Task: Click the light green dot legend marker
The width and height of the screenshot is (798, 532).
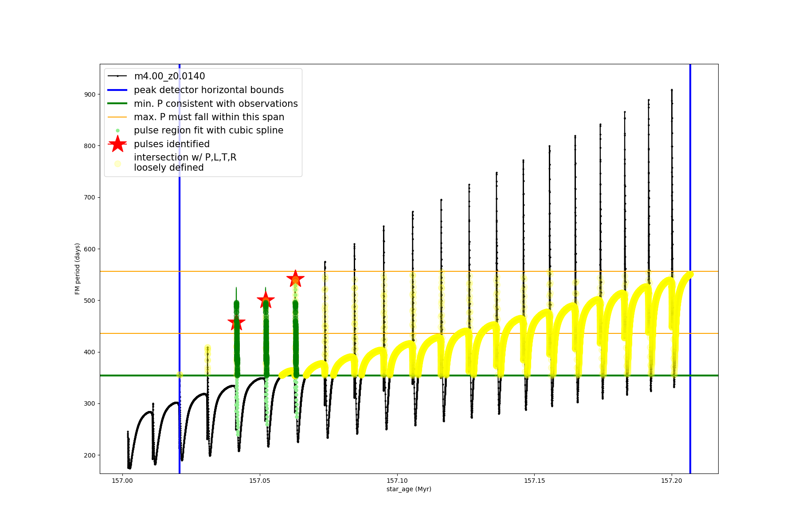Action: (117, 131)
